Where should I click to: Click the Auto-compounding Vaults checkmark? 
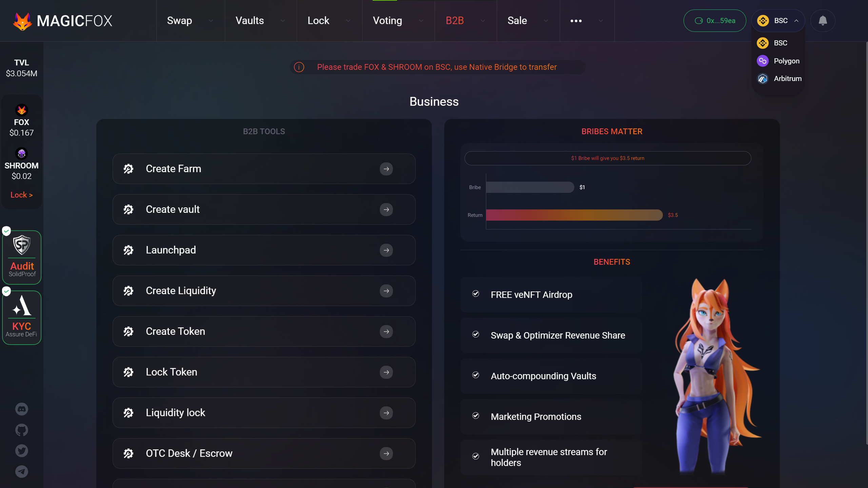point(476,375)
